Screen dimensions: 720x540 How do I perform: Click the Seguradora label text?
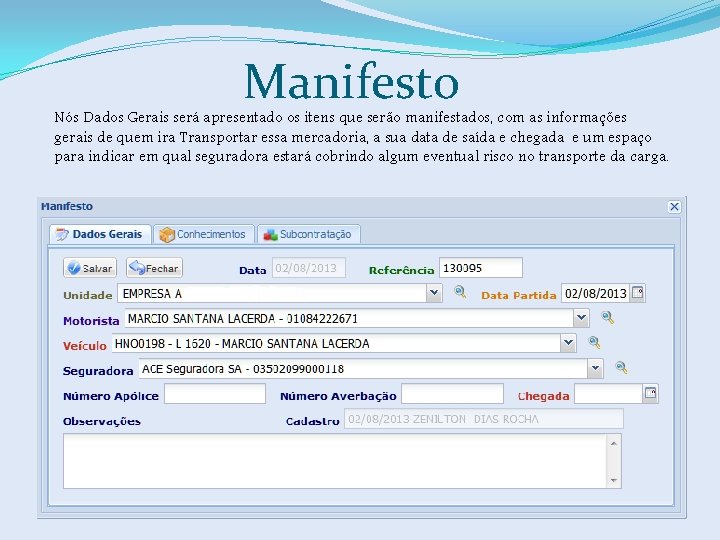coord(98,371)
